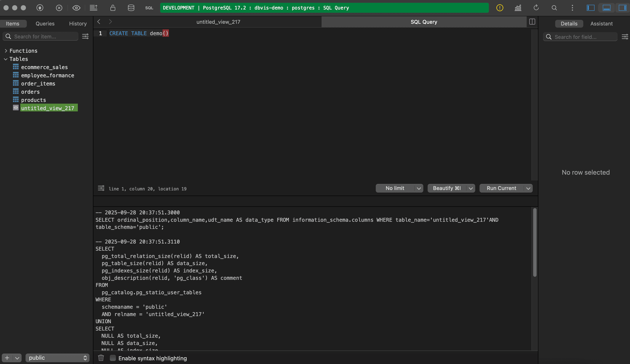Click the lock icon in top toolbar
The image size is (630, 364).
pos(113,8)
